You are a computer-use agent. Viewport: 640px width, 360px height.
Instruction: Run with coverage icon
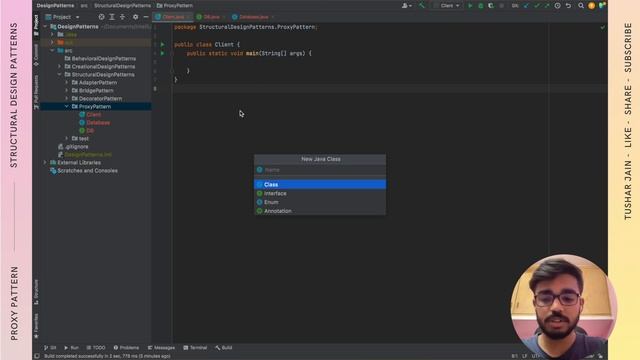pyautogui.click(x=491, y=6)
